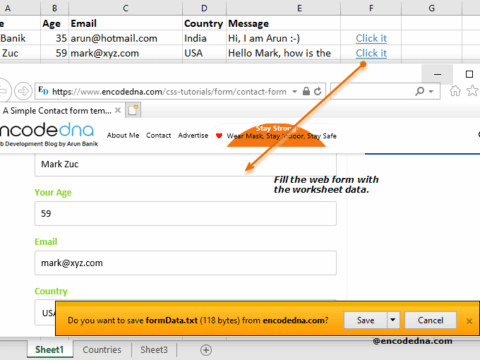Close the Simple Contact form tab
Viewport: 480px width, 360px height.
118,110
